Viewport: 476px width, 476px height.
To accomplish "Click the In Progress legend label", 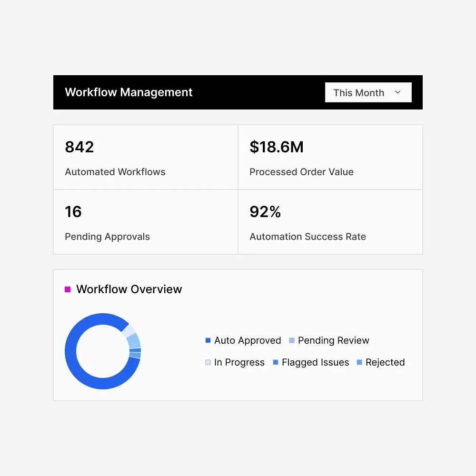I will coord(239,362).
